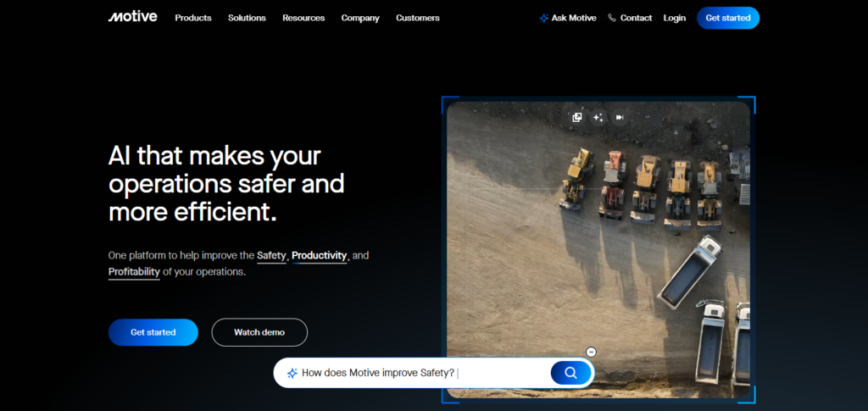Click the sparkle icon beside Ask Motive

pyautogui.click(x=543, y=18)
